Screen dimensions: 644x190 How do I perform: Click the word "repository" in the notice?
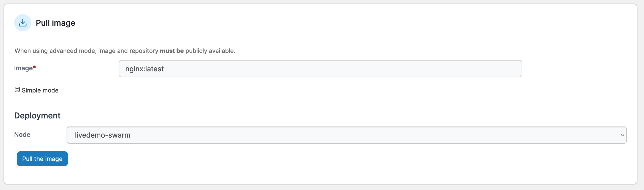point(144,51)
